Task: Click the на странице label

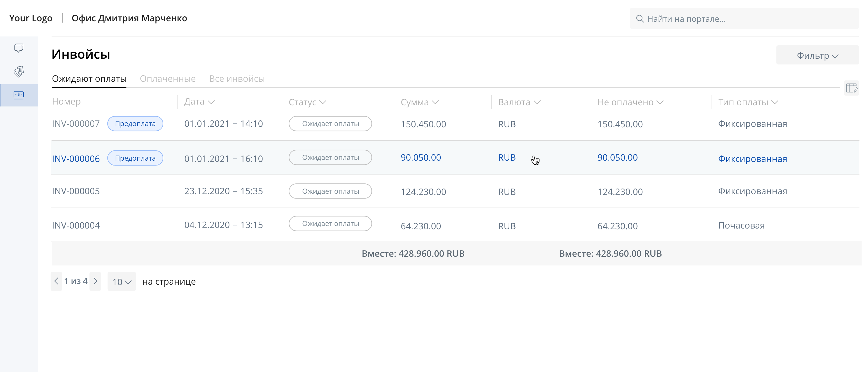Action: click(x=169, y=282)
